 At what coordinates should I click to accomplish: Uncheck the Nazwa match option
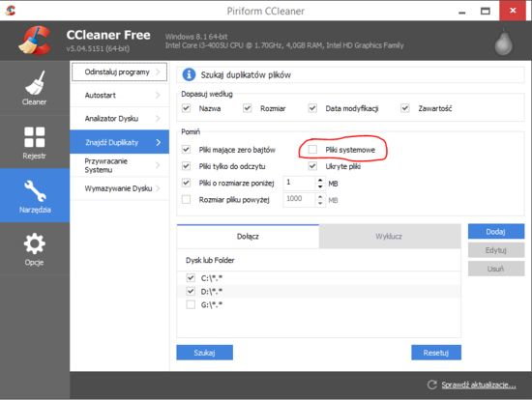(186, 108)
